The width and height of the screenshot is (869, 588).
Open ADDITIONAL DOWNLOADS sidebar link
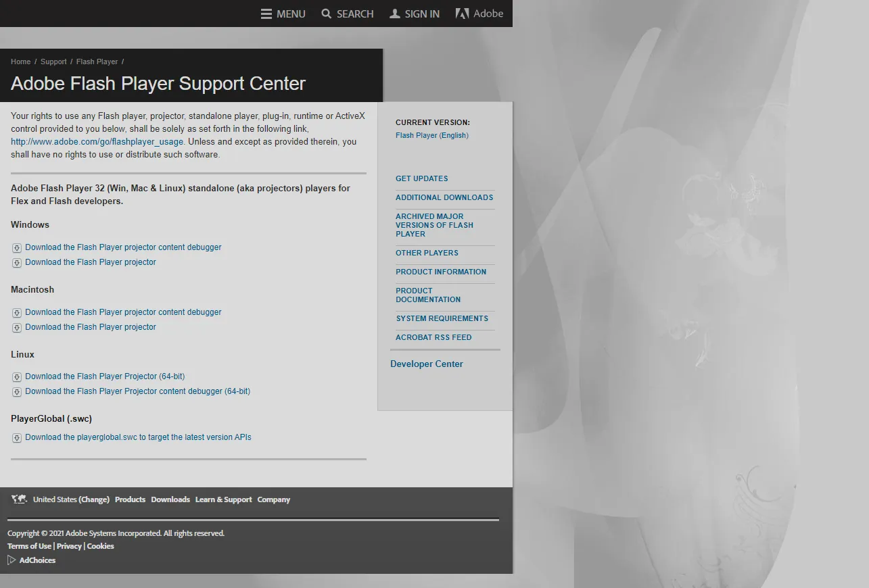tap(444, 197)
